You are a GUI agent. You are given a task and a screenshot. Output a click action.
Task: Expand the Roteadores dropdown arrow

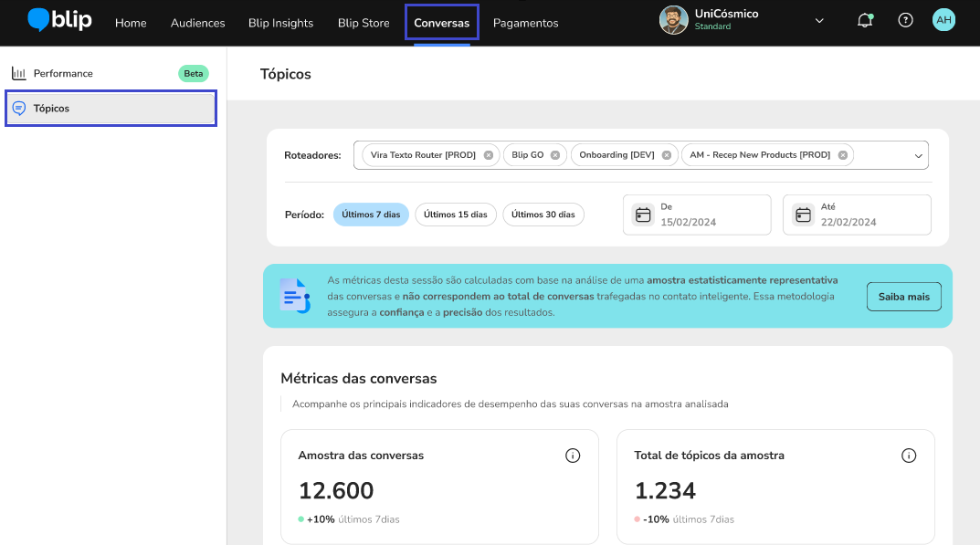[918, 156]
